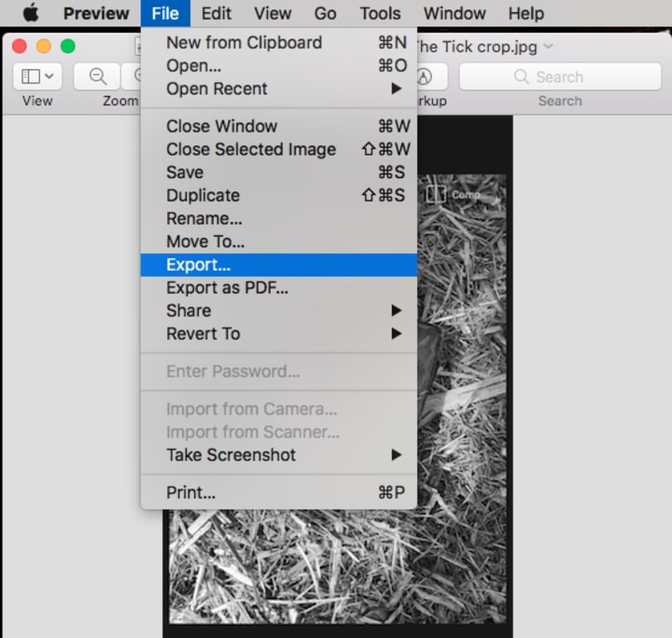Choose Close Selected Image
This screenshot has height=638, width=672.
[279, 149]
